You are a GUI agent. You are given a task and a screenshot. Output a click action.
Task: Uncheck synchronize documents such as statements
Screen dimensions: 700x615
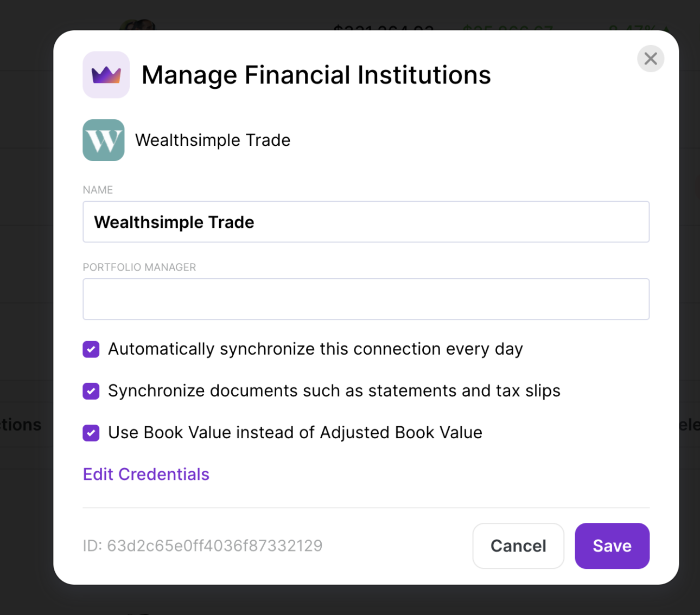(91, 391)
